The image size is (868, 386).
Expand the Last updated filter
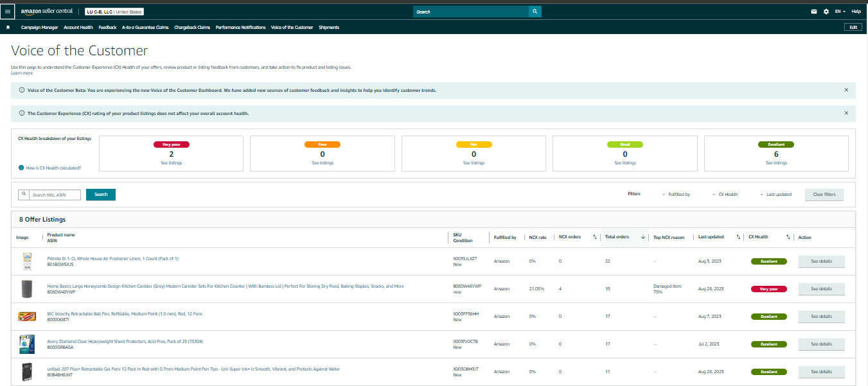click(x=775, y=194)
